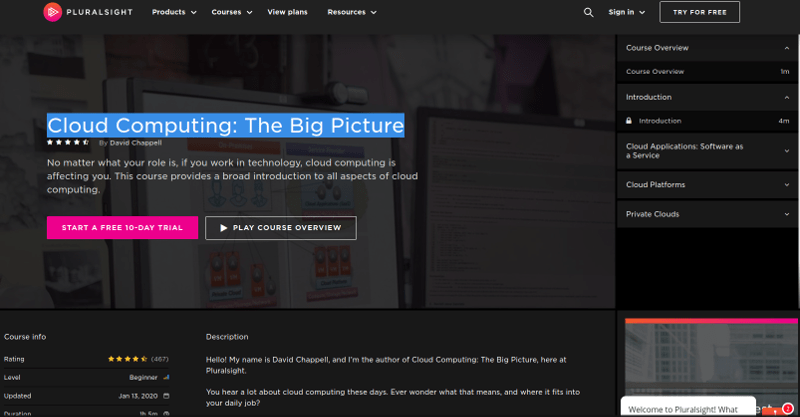The image size is (800, 417).
Task: Open the Sign in dropdown
Action: [626, 12]
